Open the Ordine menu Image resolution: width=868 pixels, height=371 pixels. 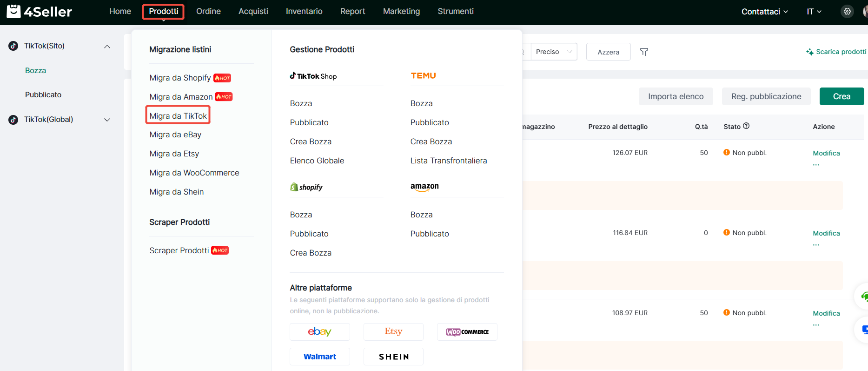click(x=208, y=11)
